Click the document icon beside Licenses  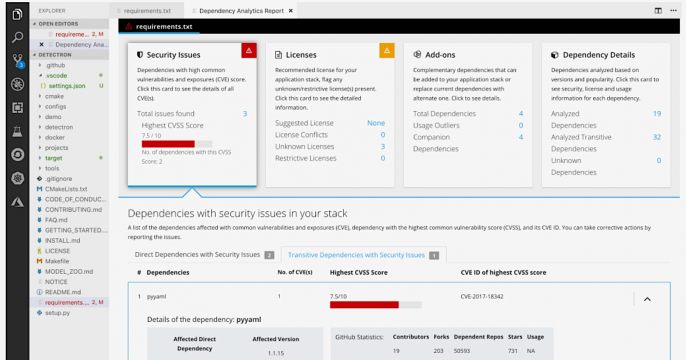(278, 55)
